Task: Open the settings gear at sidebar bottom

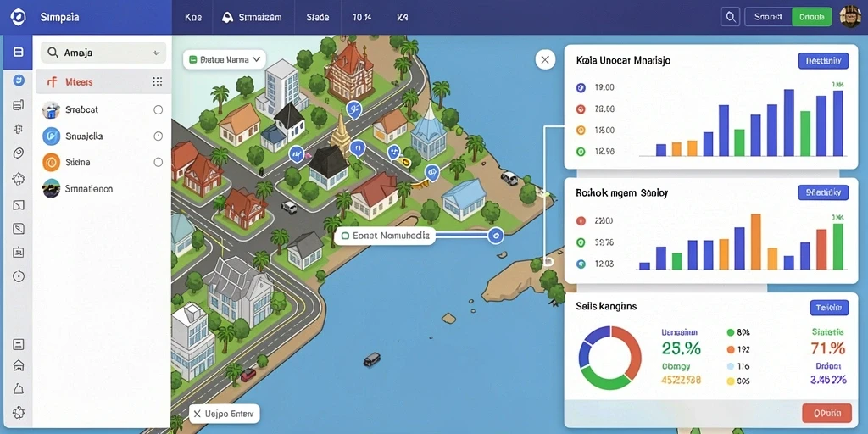Action: pyautogui.click(x=19, y=412)
